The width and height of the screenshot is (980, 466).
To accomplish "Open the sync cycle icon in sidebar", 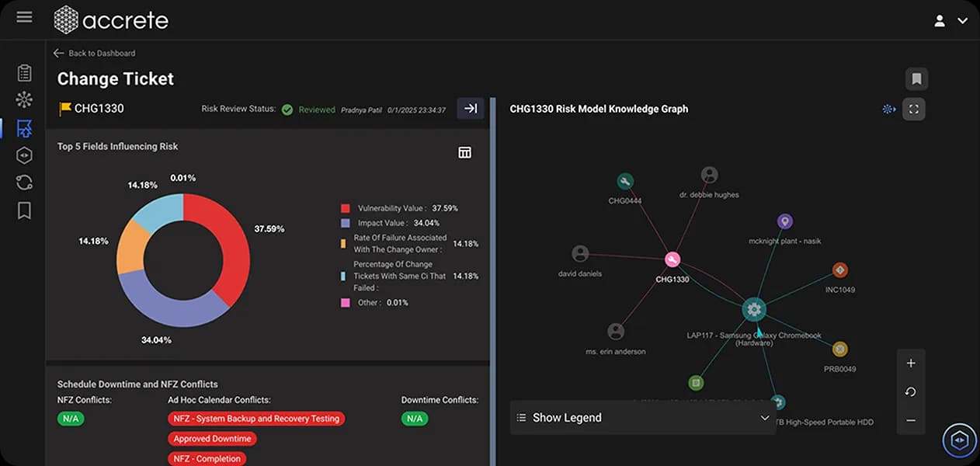I will 24,183.
